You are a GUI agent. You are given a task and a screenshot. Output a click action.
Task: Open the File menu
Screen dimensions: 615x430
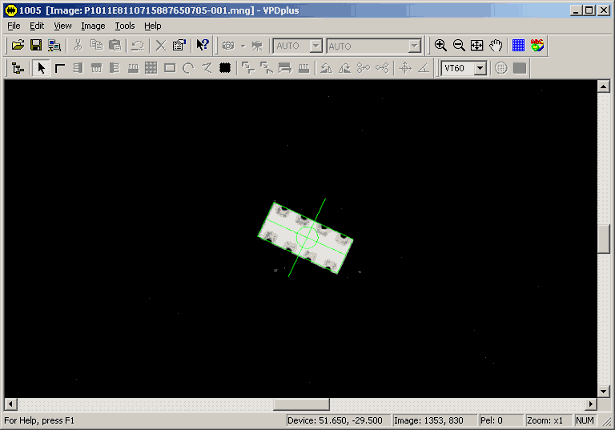[14, 26]
